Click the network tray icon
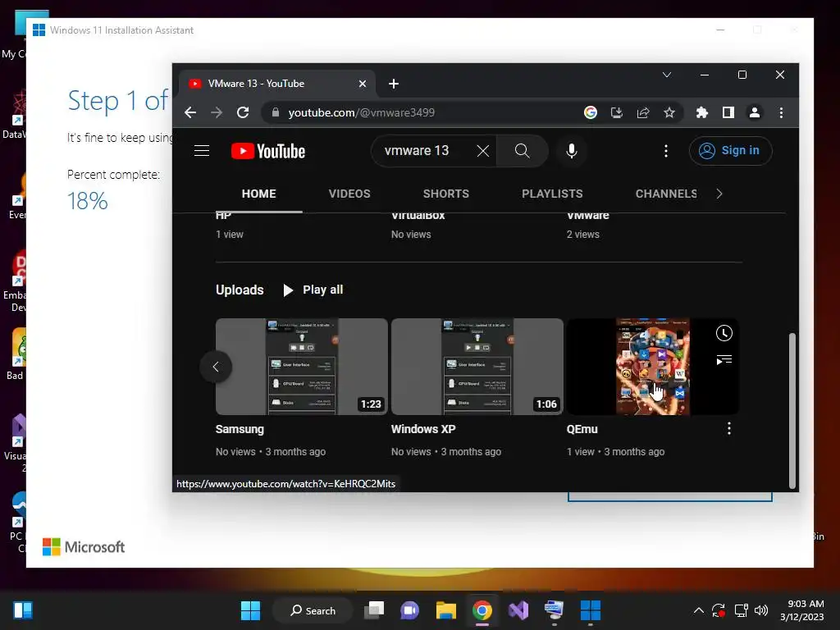This screenshot has width=840, height=630. [741, 610]
